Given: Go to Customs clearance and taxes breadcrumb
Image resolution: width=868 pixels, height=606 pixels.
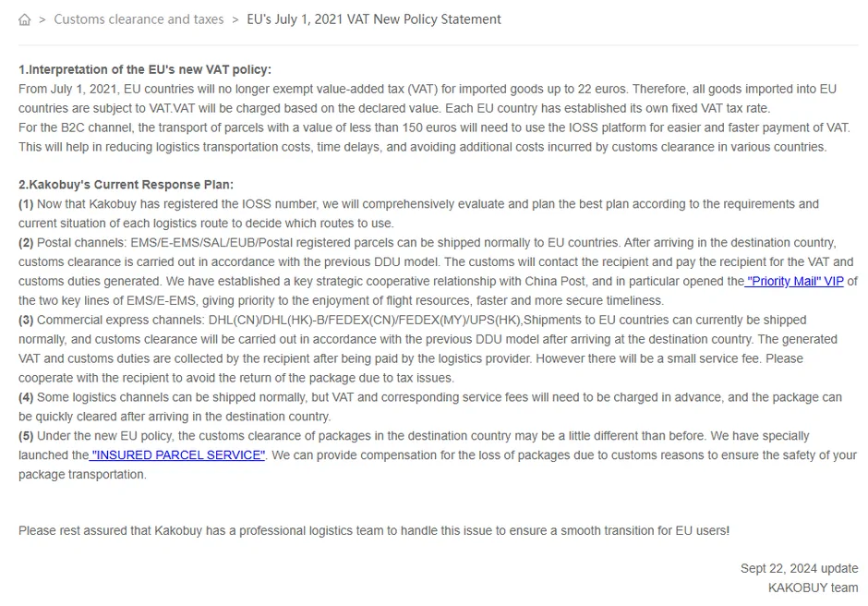Looking at the screenshot, I should [139, 19].
